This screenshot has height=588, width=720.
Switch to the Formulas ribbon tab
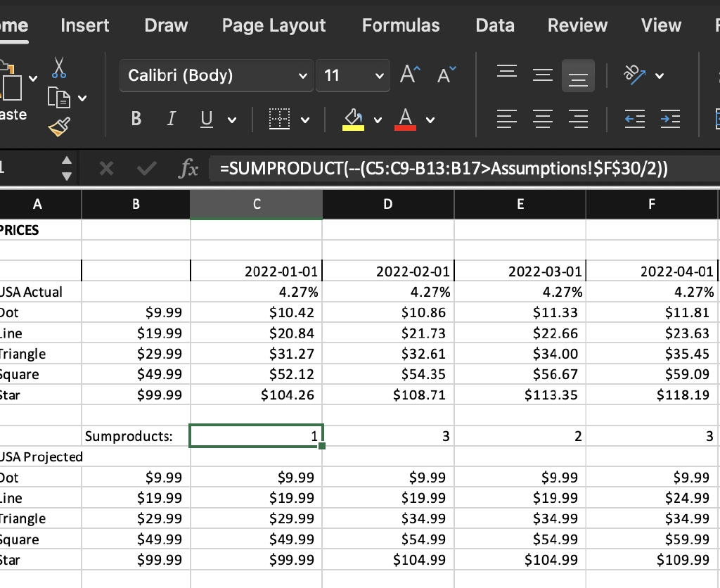pyautogui.click(x=401, y=25)
